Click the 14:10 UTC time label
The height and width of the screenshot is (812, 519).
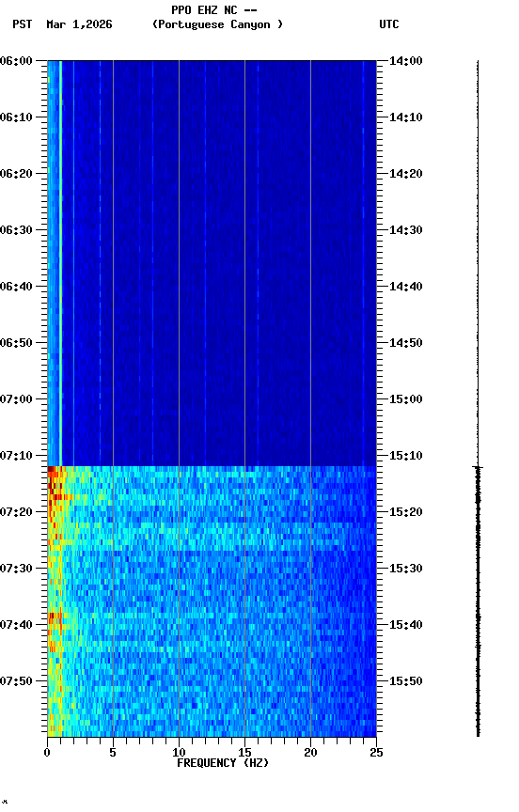(x=406, y=117)
